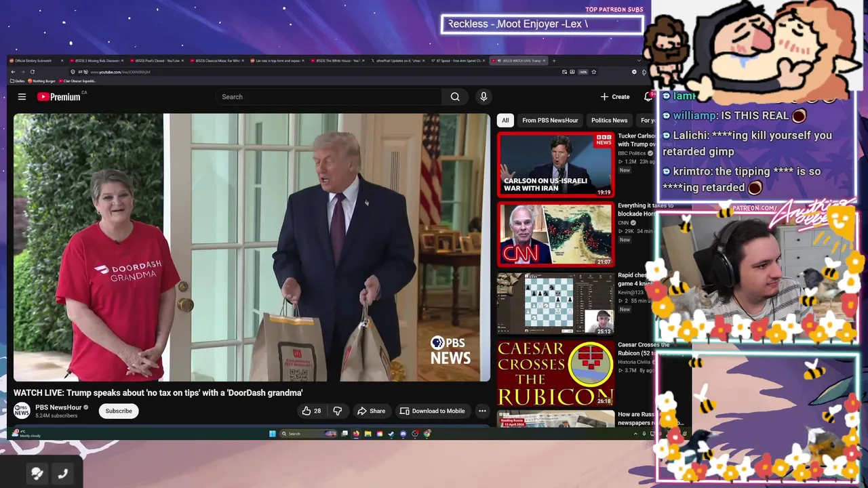
Task: Click the browser address bar URL
Action: [x=120, y=72]
